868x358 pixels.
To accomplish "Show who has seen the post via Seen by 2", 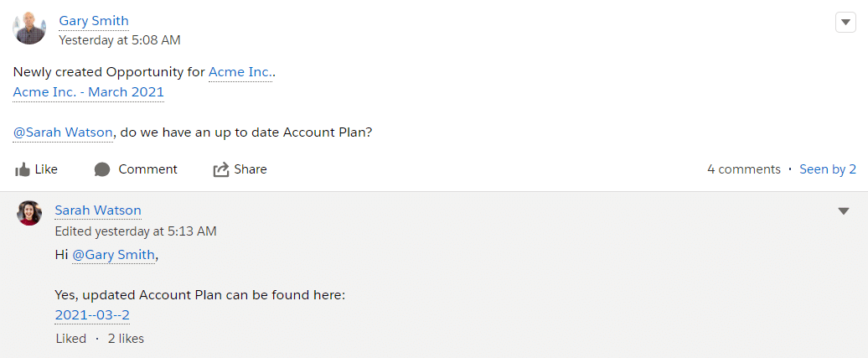I will tap(827, 169).
